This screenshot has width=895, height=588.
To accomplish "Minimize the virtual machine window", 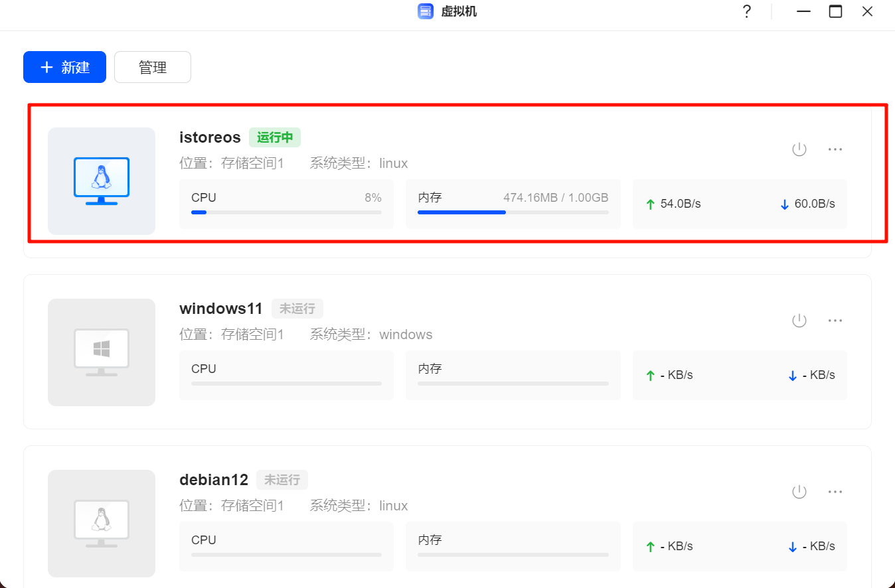I will [804, 11].
